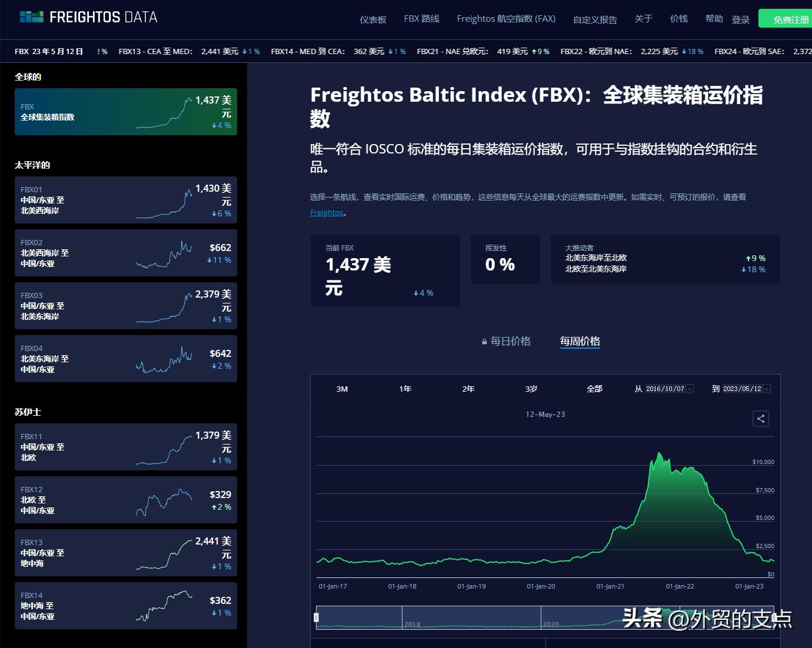Select the 3M time range
This screenshot has width=812, height=648.
click(342, 389)
